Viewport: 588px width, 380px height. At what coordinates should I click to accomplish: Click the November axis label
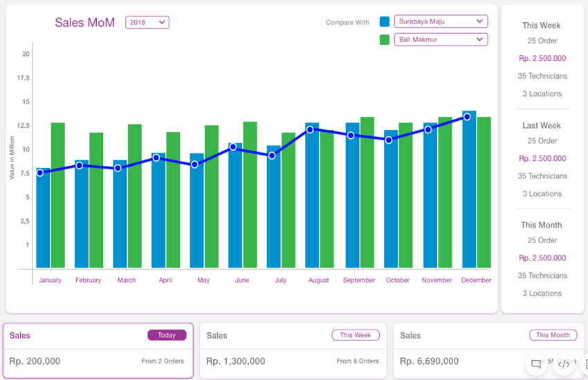[x=437, y=280]
